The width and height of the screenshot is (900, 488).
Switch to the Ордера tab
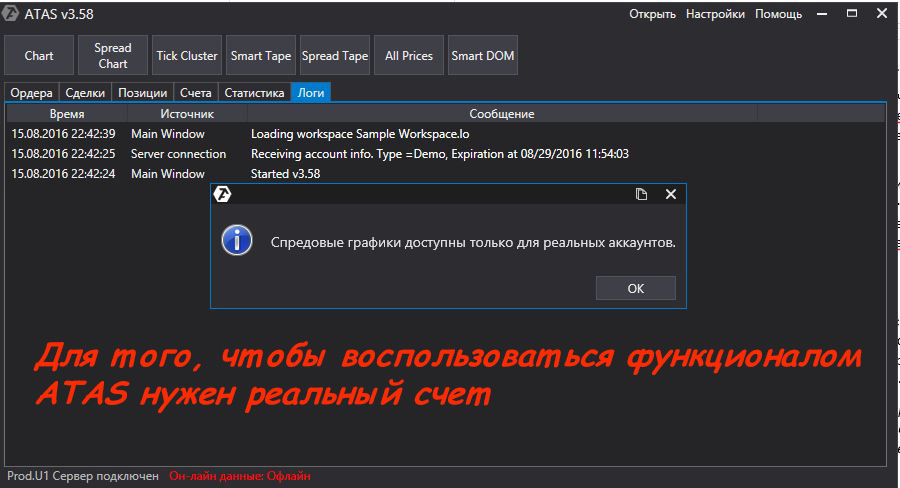coord(32,92)
